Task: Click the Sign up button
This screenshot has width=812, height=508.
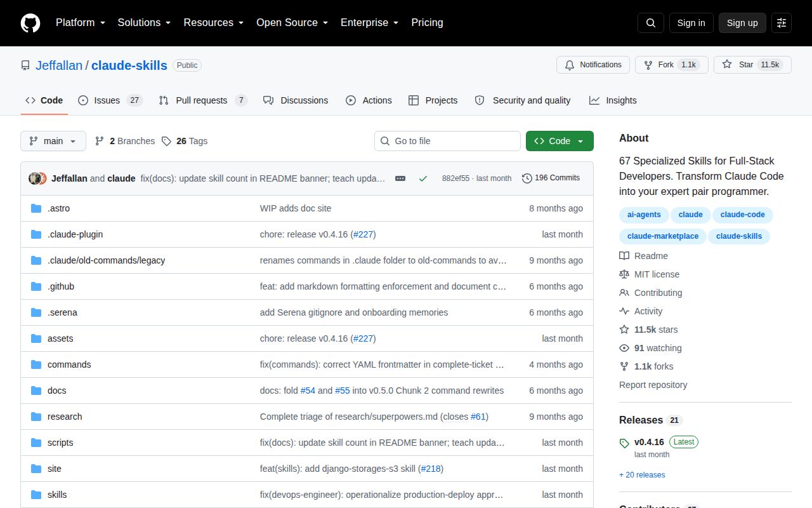Action: [742, 23]
